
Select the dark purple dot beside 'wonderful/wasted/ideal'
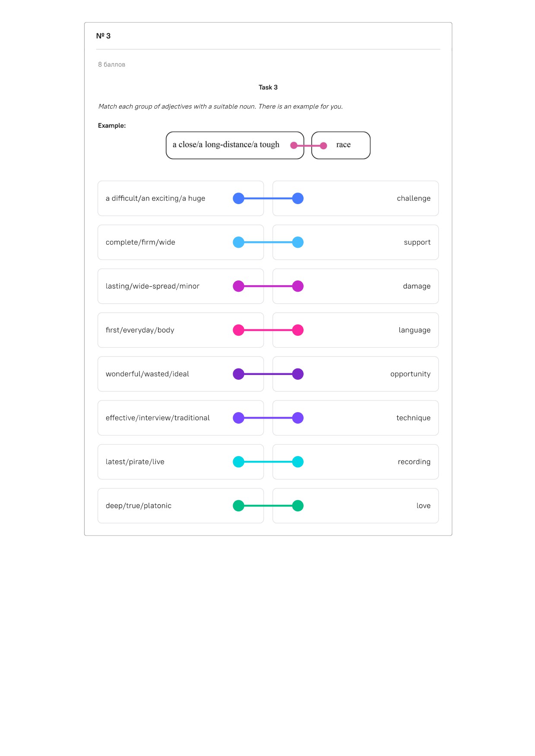click(x=238, y=374)
